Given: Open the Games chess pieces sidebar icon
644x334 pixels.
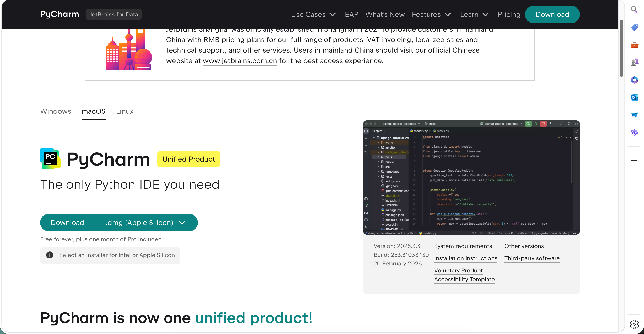Looking at the screenshot, I should 634,62.
